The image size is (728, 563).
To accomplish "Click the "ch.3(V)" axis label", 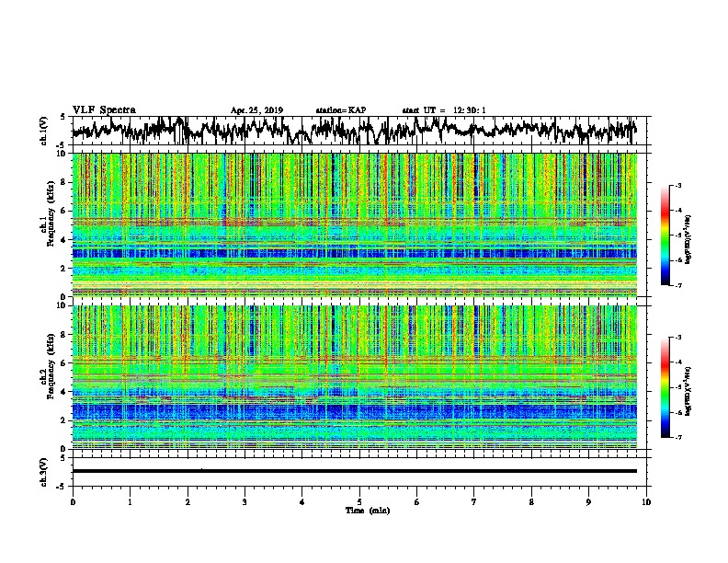I will point(44,473).
